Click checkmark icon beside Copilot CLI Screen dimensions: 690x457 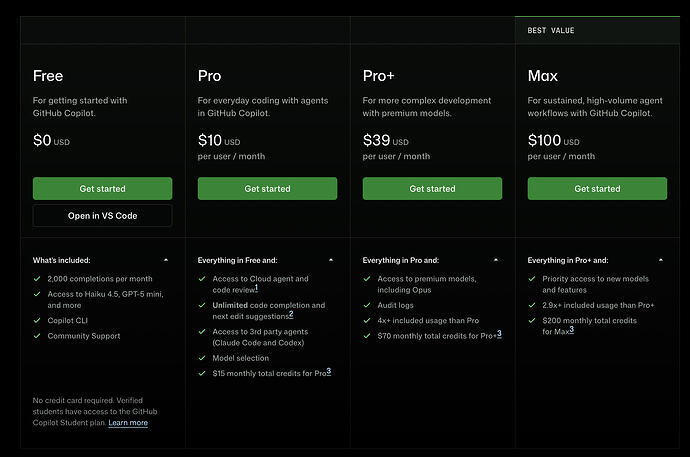[37, 321]
